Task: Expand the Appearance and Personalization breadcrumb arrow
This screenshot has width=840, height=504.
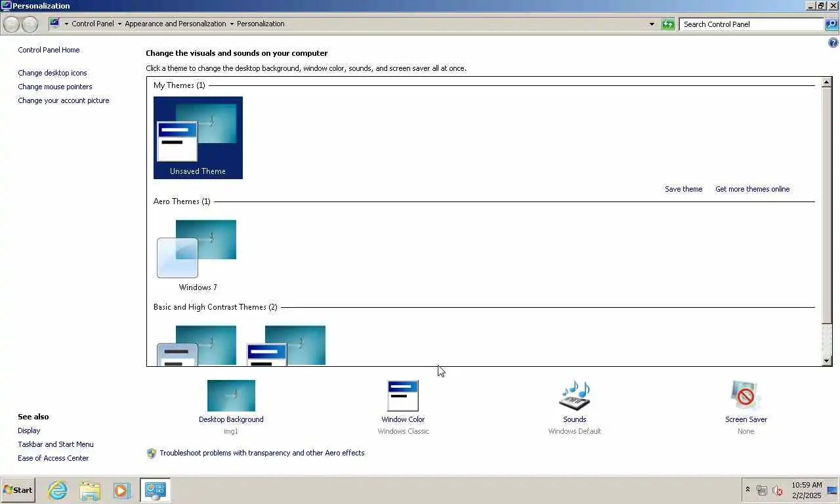Action: pos(232,24)
